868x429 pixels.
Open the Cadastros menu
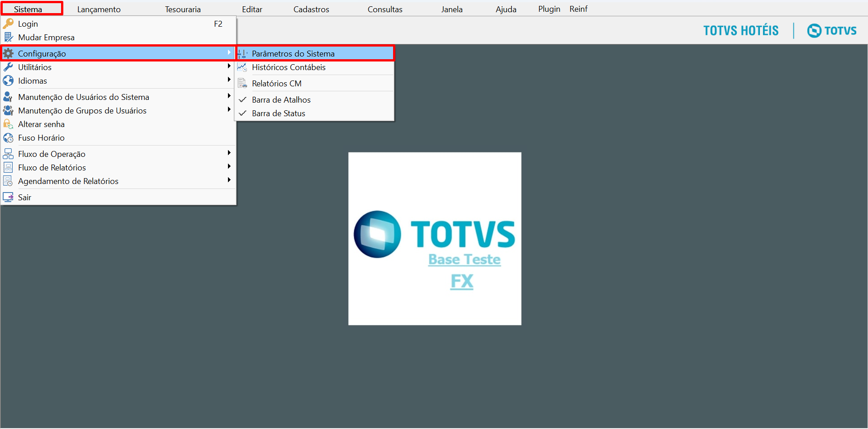[x=311, y=9]
